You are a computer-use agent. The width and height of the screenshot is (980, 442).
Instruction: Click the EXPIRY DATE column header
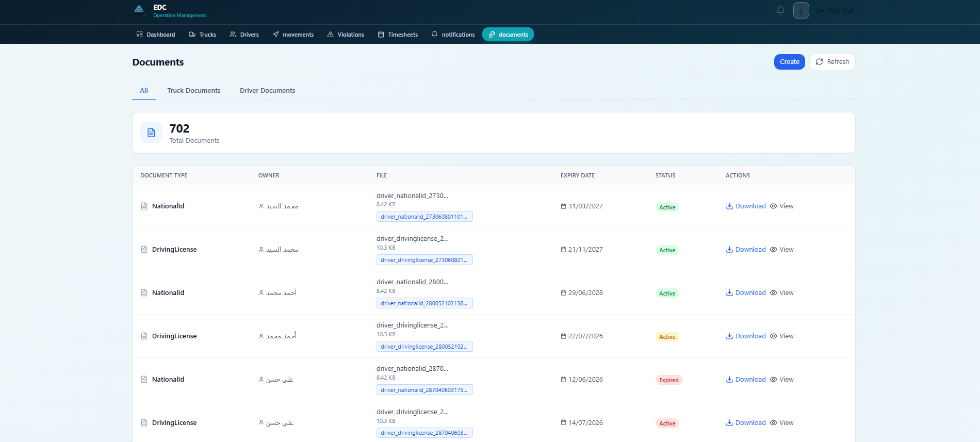point(578,175)
